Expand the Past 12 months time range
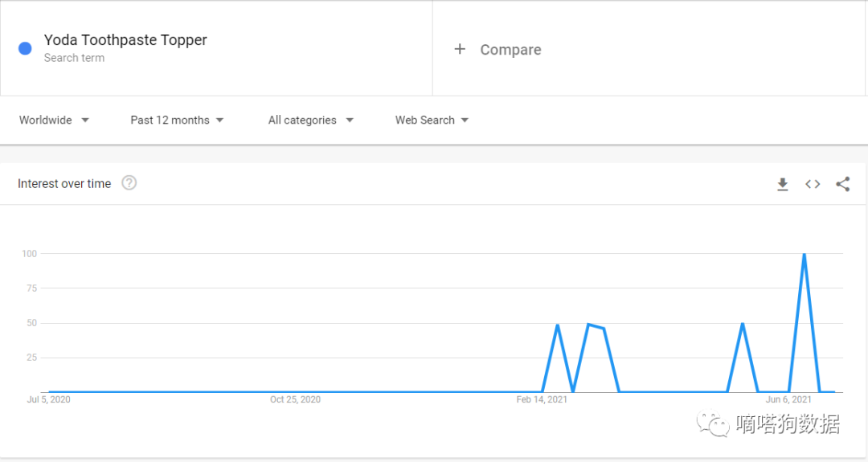The width and height of the screenshot is (868, 462). coord(177,121)
